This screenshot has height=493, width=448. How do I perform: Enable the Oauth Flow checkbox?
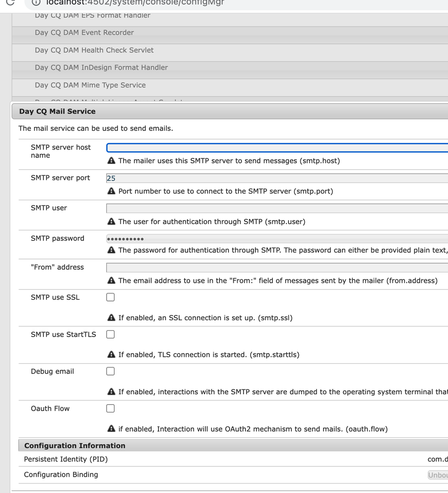(110, 408)
